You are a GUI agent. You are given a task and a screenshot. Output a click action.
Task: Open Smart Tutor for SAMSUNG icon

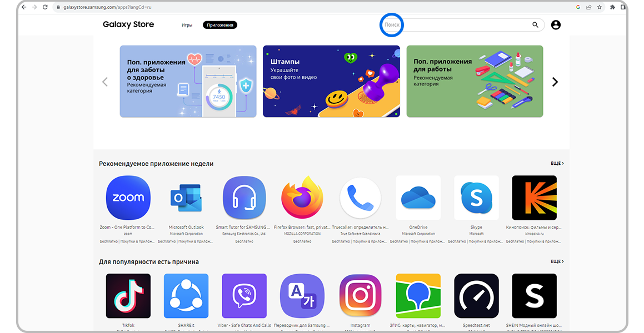point(244,198)
